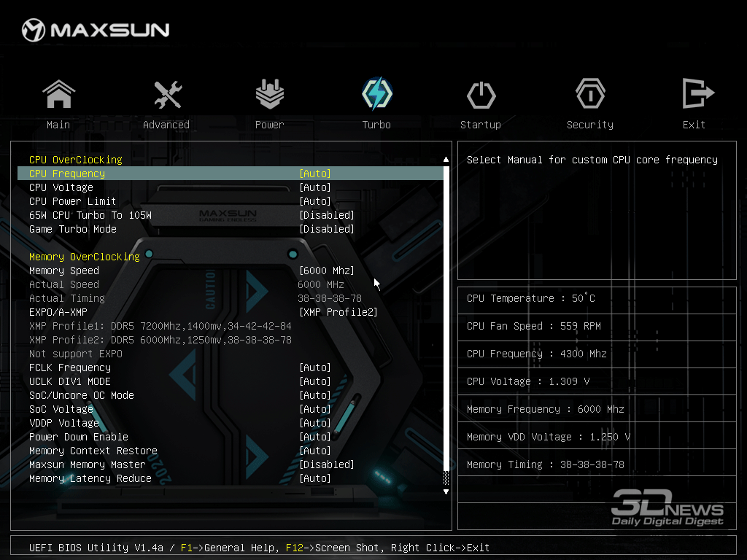
Task: Select the Turbo lightning icon
Action: coord(377,93)
